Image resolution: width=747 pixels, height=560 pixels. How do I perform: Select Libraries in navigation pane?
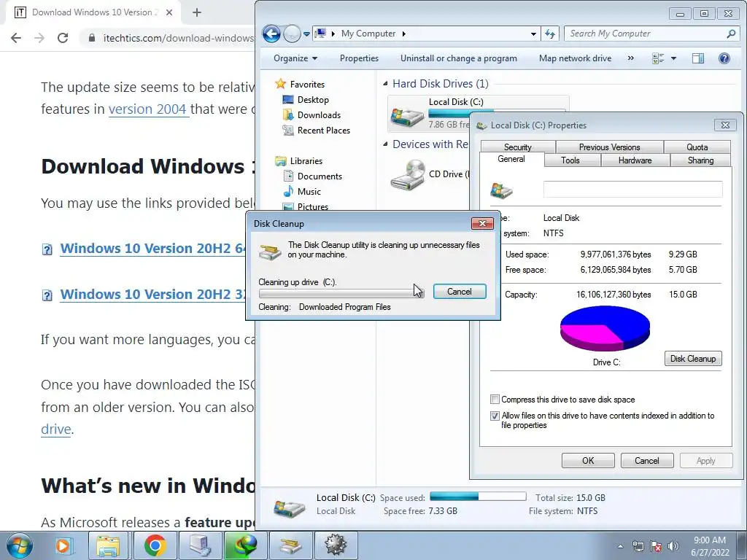coord(306,161)
